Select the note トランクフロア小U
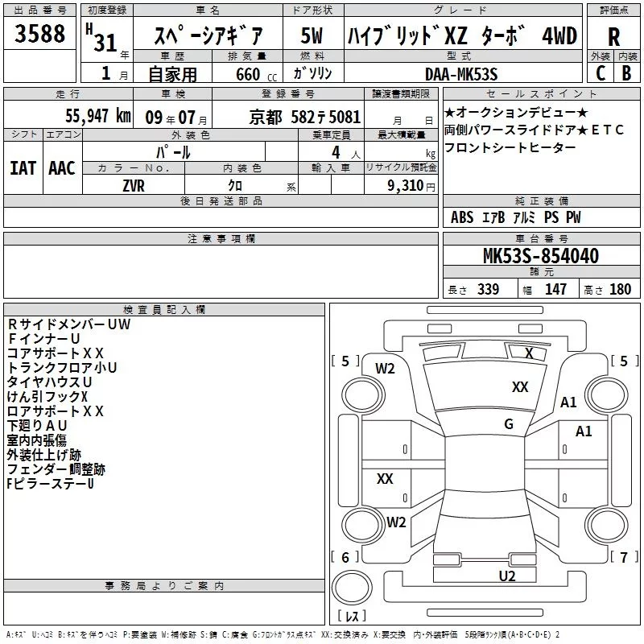644x644 pixels. [x=62, y=368]
